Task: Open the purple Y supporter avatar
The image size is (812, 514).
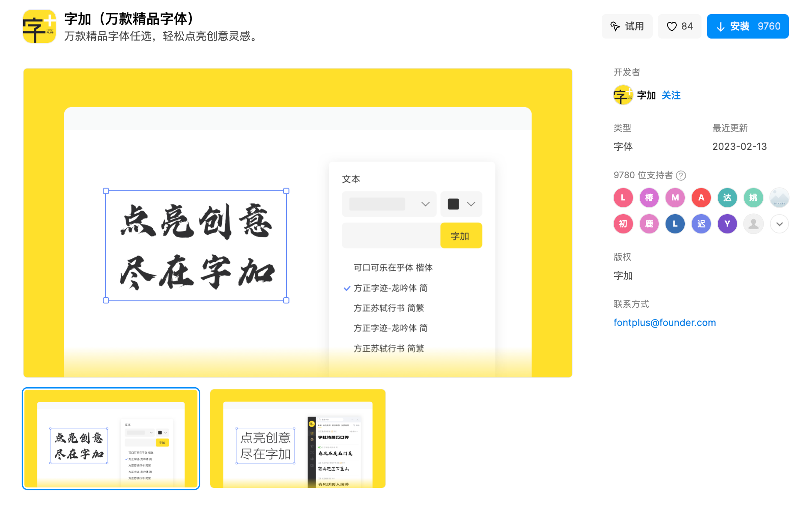Action: coord(727,224)
